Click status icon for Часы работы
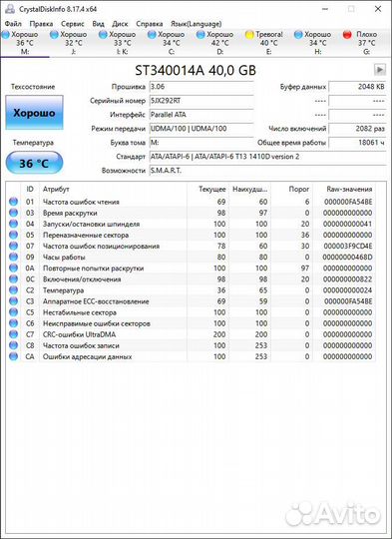The height and width of the screenshot is (539, 392). pyautogui.click(x=13, y=258)
